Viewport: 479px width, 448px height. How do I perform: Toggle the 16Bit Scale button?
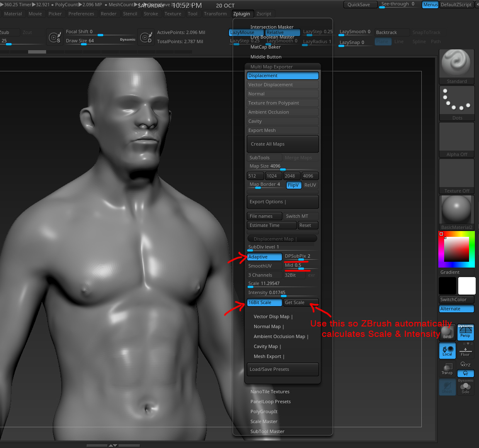265,302
